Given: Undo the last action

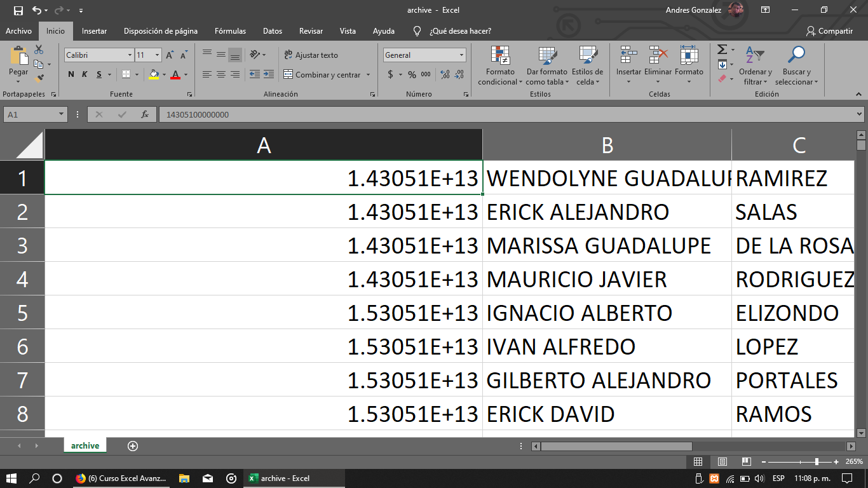Looking at the screenshot, I should click(37, 10).
